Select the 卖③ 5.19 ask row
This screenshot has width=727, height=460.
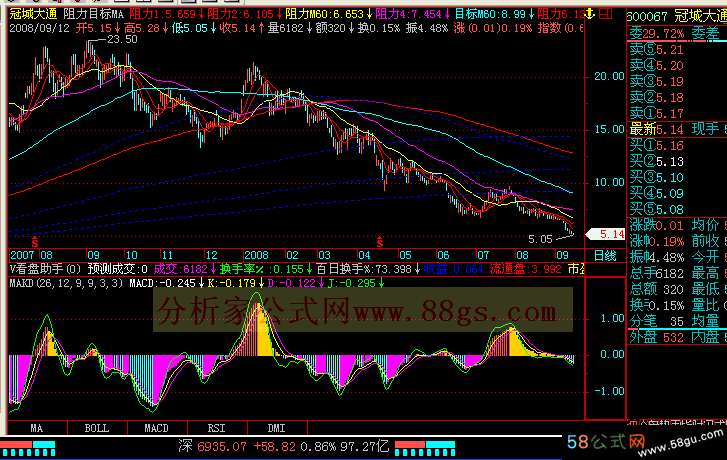[656, 82]
